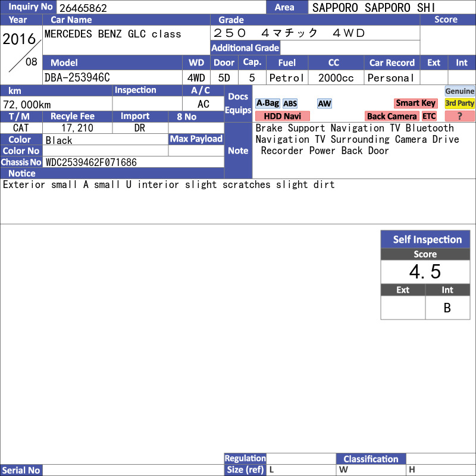This screenshot has width=476, height=476.
Task: Click door value 5D
Action: [x=224, y=78]
